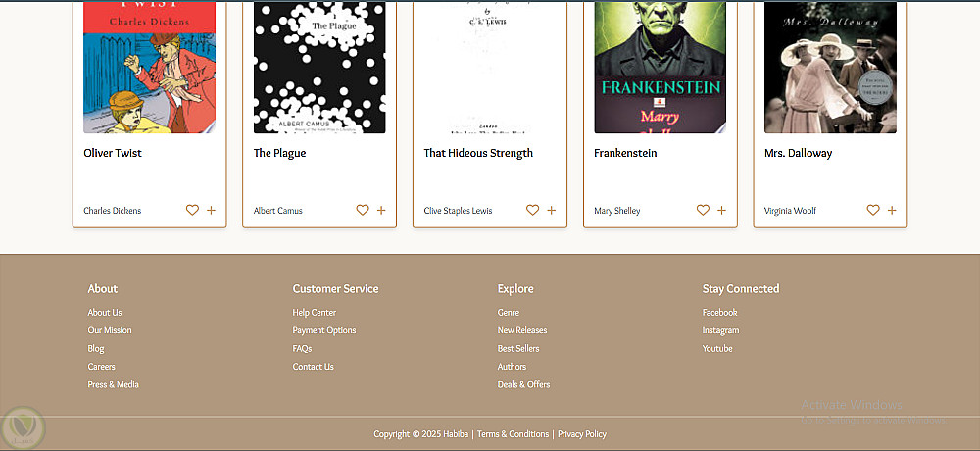980x451 pixels.
Task: Favorite That Hideous Strength book
Action: pos(532,210)
